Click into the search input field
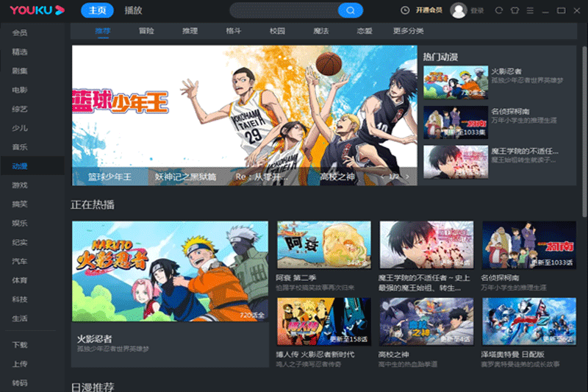The height and width of the screenshot is (392, 588). click(284, 10)
